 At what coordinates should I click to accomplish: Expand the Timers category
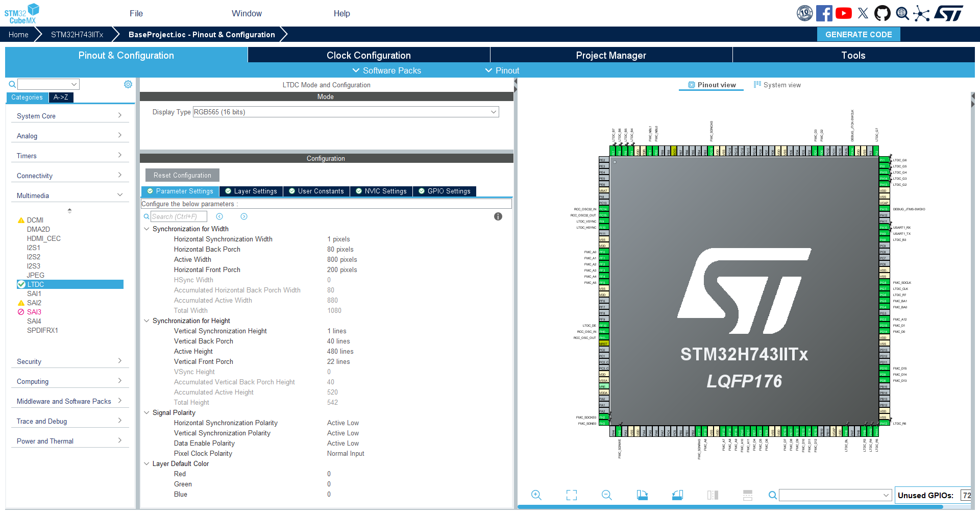coord(69,156)
